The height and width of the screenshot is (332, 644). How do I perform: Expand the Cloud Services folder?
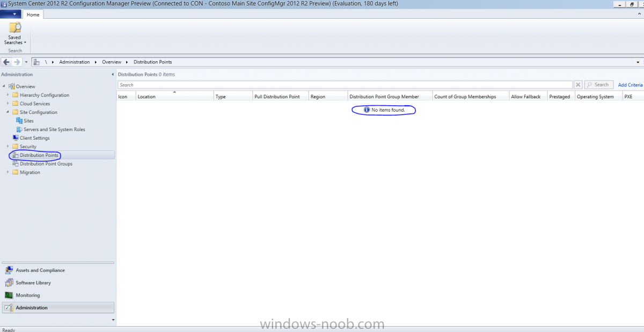point(8,104)
